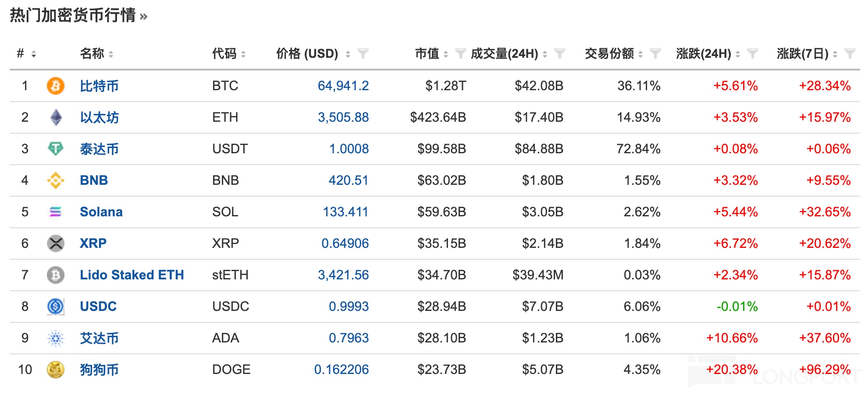Image resolution: width=868 pixels, height=395 pixels.
Task: Open the filter for 涨跌(24H) column
Action: (x=752, y=54)
